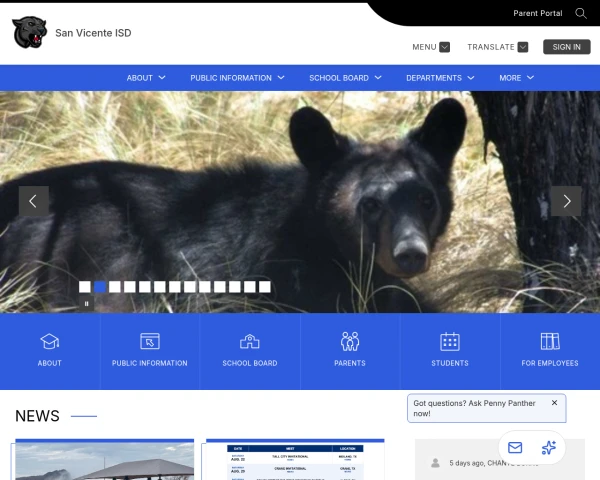
Task: Advance to next slide with right arrow
Action: [x=566, y=201]
